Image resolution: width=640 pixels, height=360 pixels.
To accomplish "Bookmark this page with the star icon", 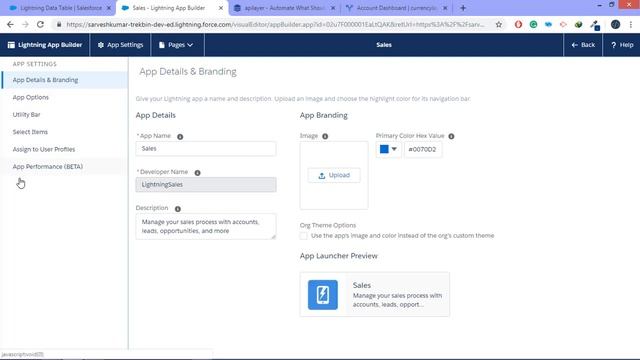I will pyautogui.click(x=499, y=24).
